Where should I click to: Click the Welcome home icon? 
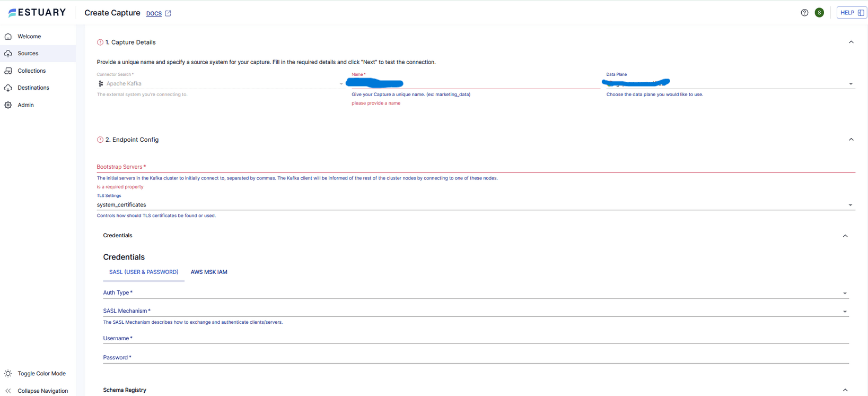pos(8,37)
